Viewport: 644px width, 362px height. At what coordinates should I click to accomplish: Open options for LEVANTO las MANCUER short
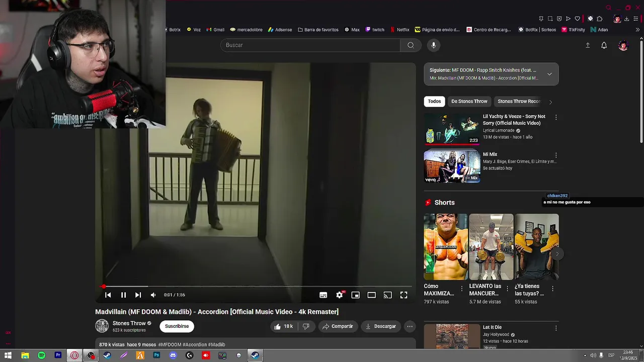click(x=507, y=289)
